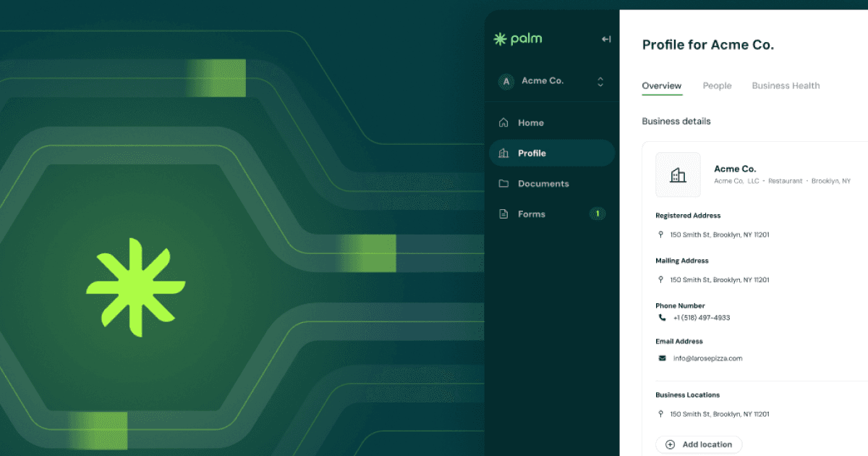Click the phone number +1 (518) 497-4933
Screen dimensions: 868x456
pos(702,318)
